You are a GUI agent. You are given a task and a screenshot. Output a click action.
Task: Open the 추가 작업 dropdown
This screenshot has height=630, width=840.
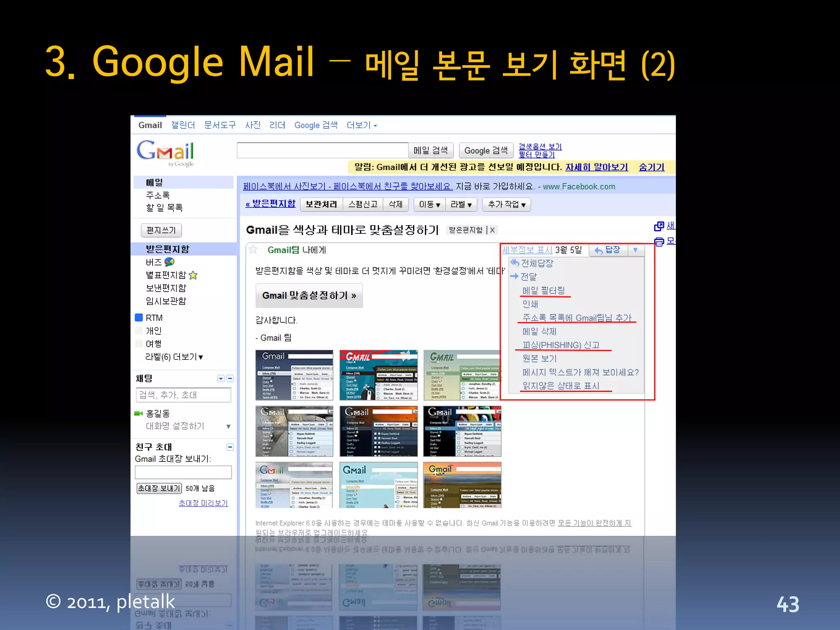pyautogui.click(x=507, y=204)
